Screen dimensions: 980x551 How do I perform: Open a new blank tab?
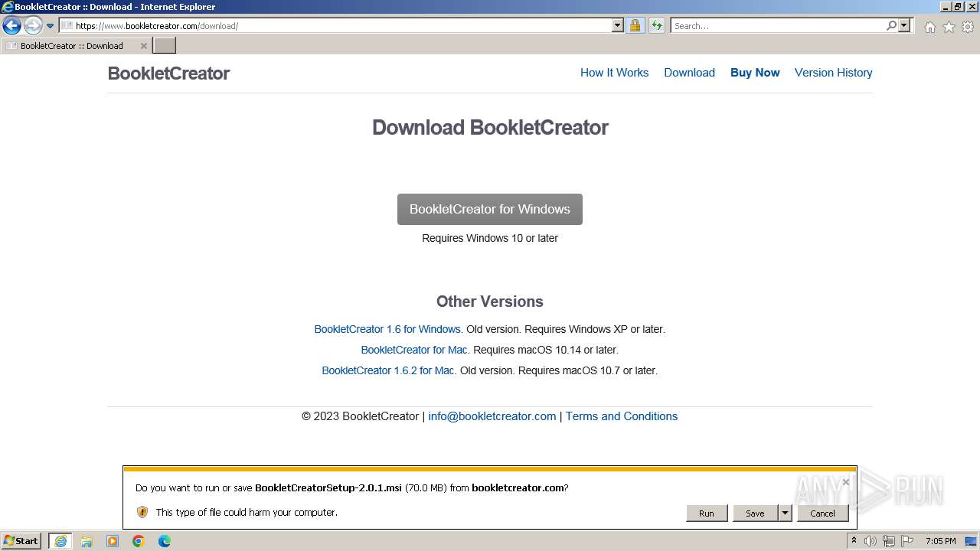coord(165,46)
